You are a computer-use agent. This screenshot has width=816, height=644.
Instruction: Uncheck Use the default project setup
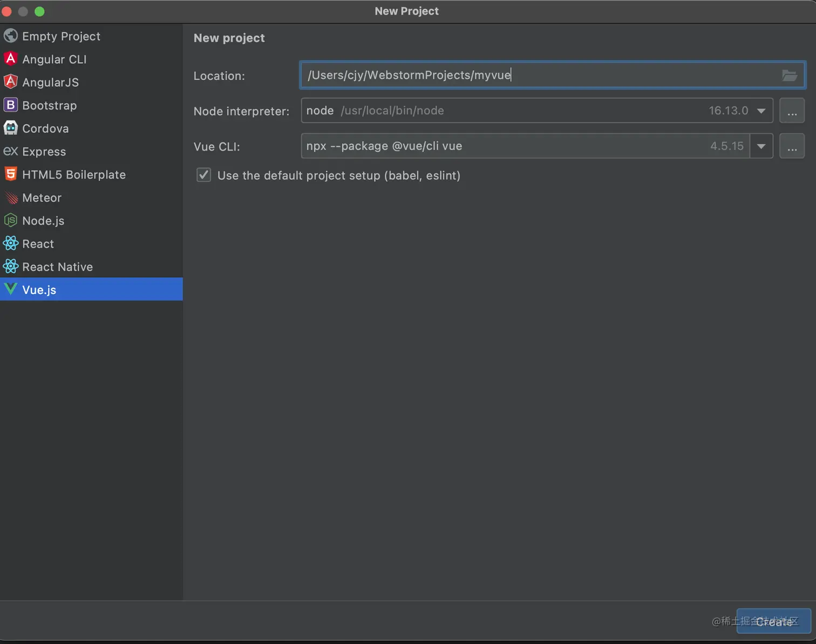coord(203,175)
